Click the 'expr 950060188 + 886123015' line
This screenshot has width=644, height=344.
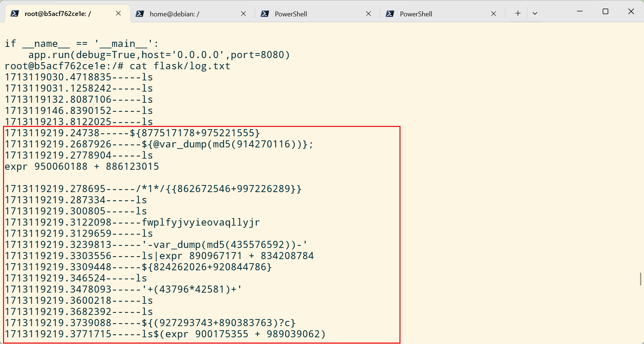point(82,166)
